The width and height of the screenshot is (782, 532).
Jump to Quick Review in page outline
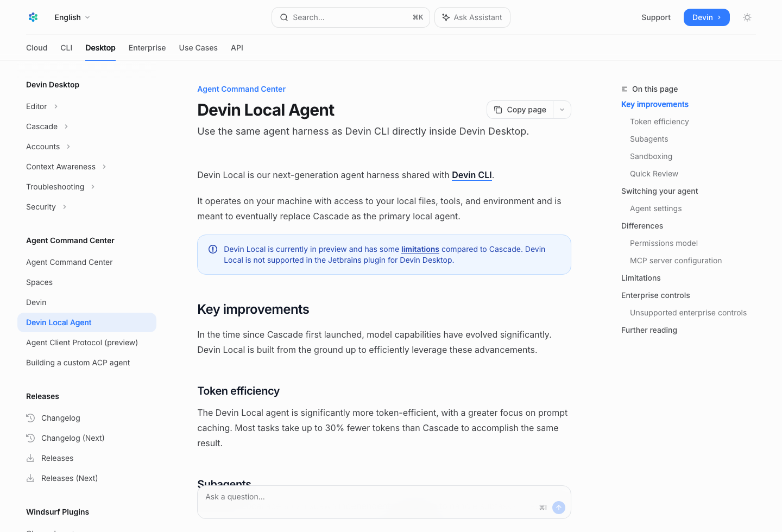pyautogui.click(x=654, y=174)
